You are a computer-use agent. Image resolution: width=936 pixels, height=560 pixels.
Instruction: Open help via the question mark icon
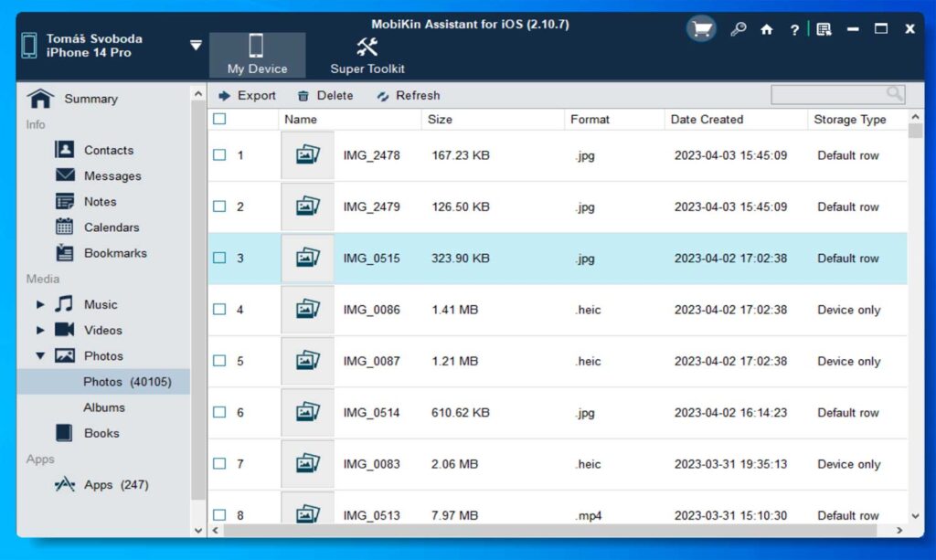(794, 30)
